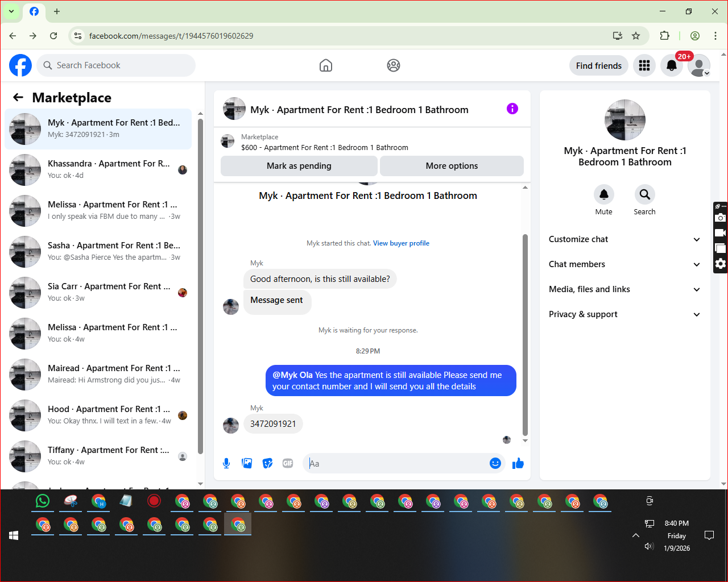Image resolution: width=728 pixels, height=582 pixels.
Task: Open the Sia Carr conversation in the list
Action: coord(98,293)
